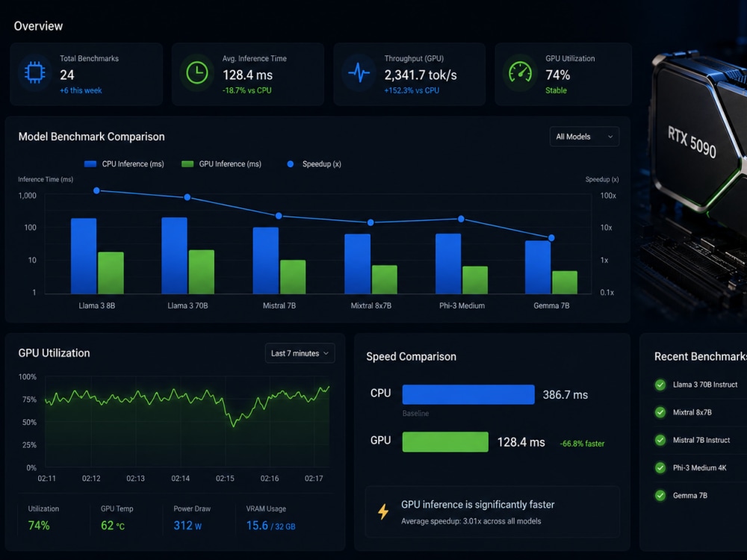Open the Mistral 7B Instruct recent benchmark
Screen dimensions: 747x560
coord(701,440)
